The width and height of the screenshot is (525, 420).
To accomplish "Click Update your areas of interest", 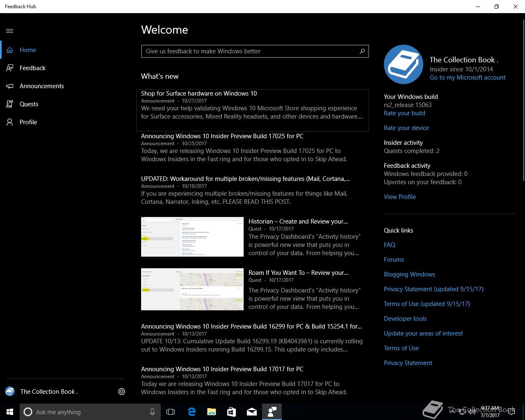I will click(x=423, y=333).
